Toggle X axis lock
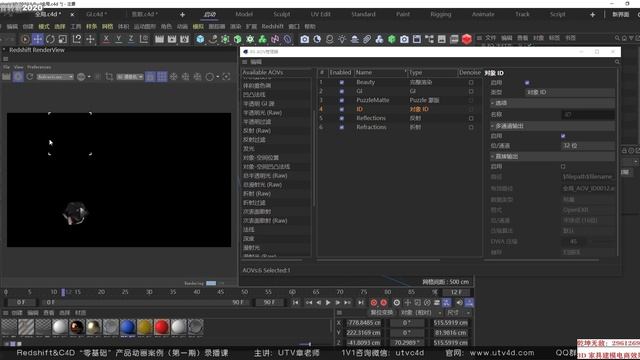 (x=106, y=39)
